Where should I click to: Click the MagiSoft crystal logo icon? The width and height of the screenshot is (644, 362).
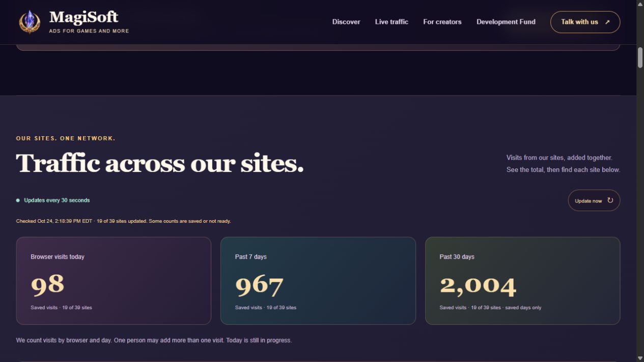pyautogui.click(x=30, y=22)
